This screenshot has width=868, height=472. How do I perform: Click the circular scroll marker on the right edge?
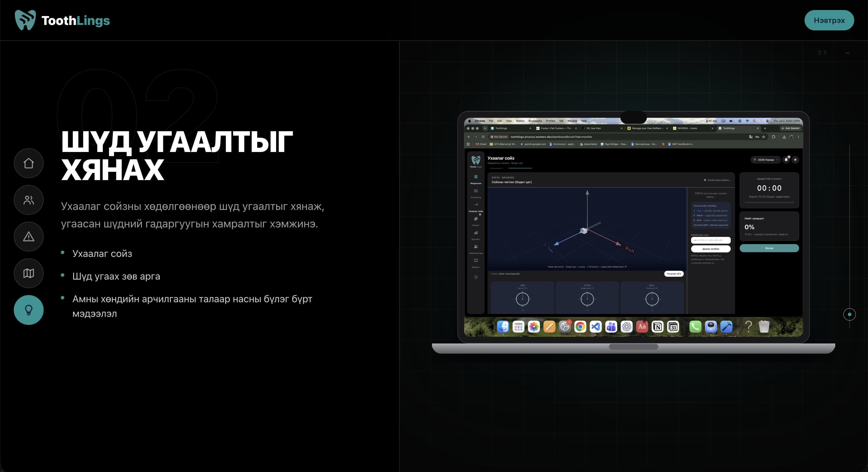(849, 315)
